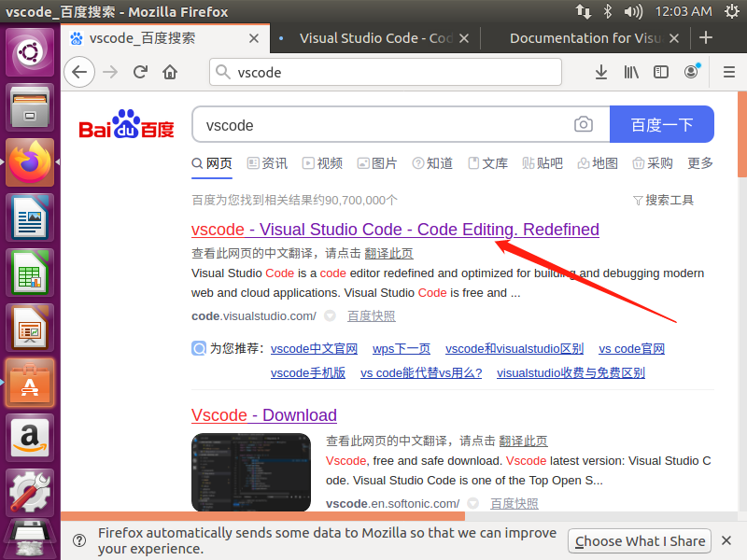Select Baidu 文库 category tab
The width and height of the screenshot is (747, 560).
click(487, 163)
